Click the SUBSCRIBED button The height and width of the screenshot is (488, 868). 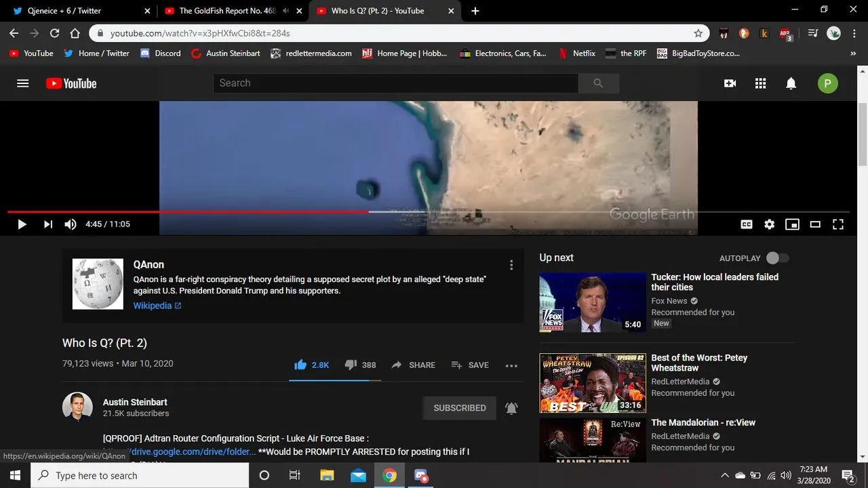click(460, 408)
